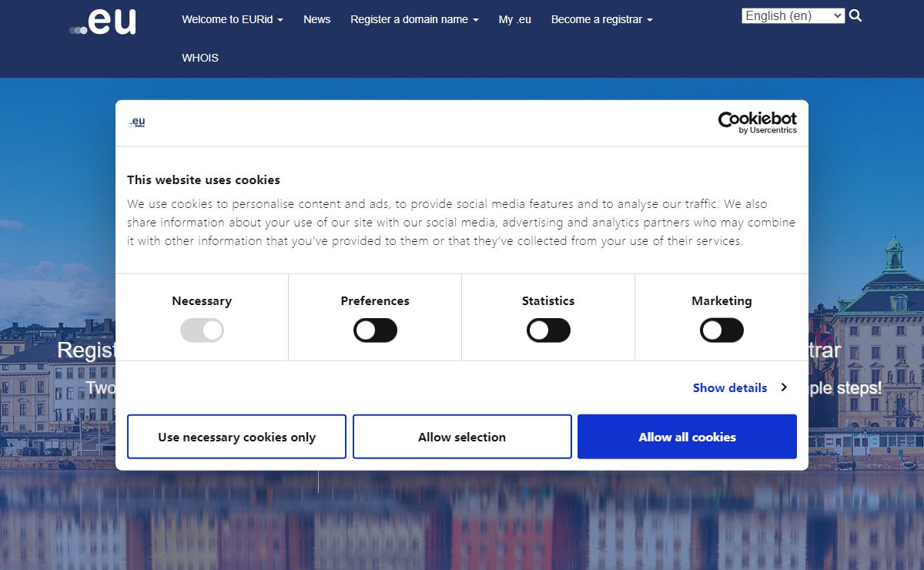
Task: Click the 'Necessary' category label
Action: click(202, 301)
